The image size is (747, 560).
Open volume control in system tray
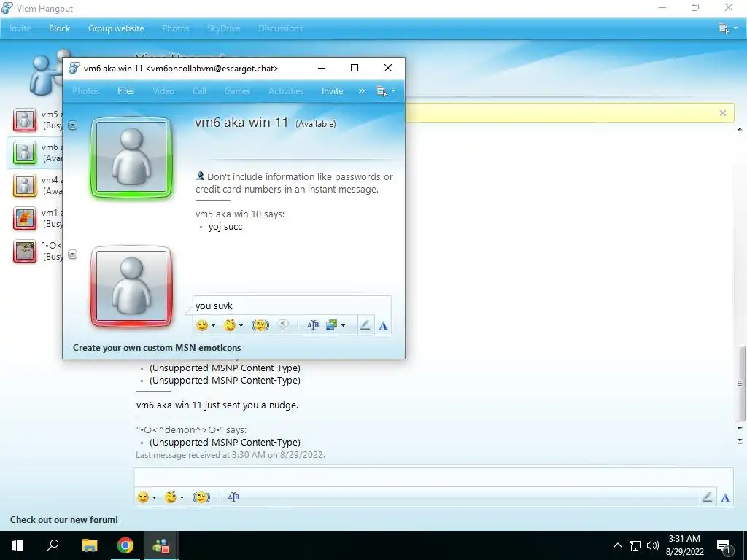[653, 545]
